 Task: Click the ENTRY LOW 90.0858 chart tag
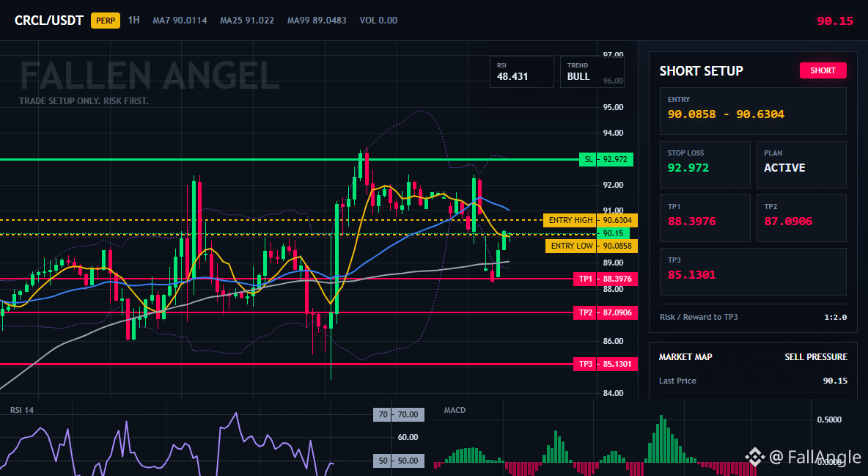coord(592,246)
